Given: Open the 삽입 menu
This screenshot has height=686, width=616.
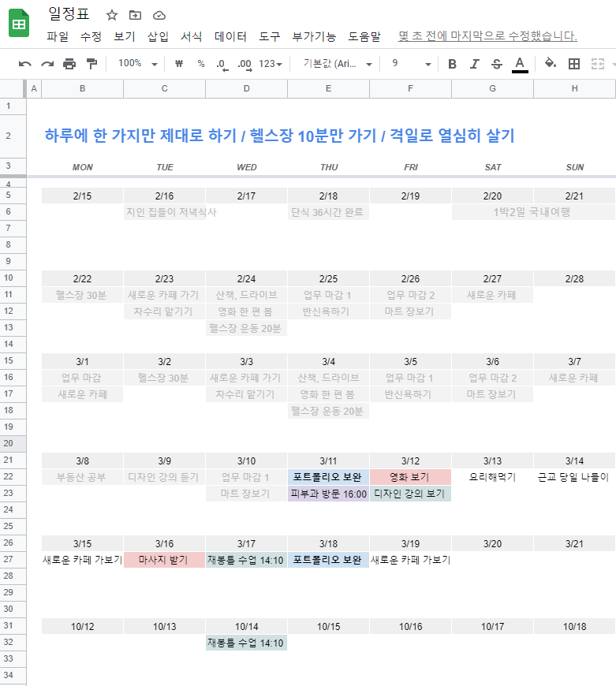Looking at the screenshot, I should [158, 36].
